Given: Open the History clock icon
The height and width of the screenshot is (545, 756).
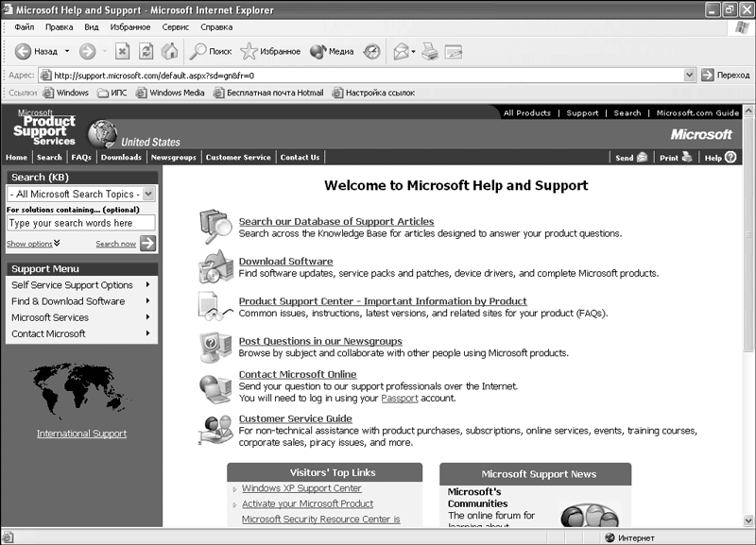Looking at the screenshot, I should (371, 51).
